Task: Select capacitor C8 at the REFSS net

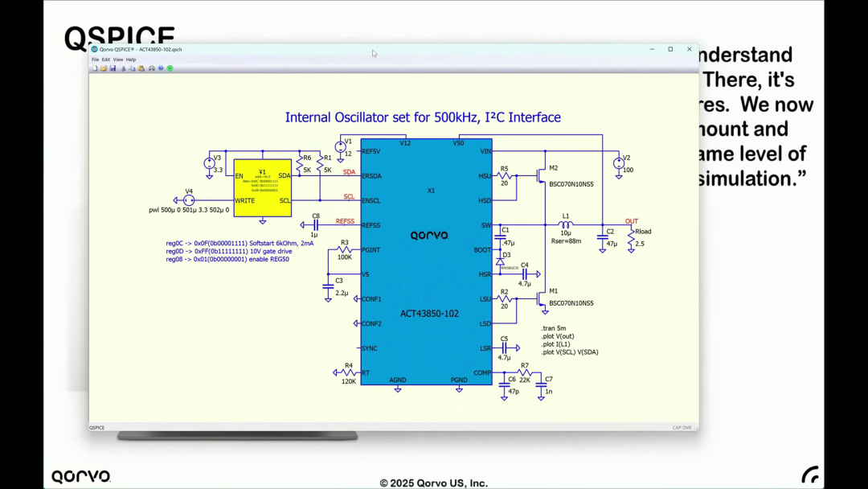Action: click(x=316, y=225)
